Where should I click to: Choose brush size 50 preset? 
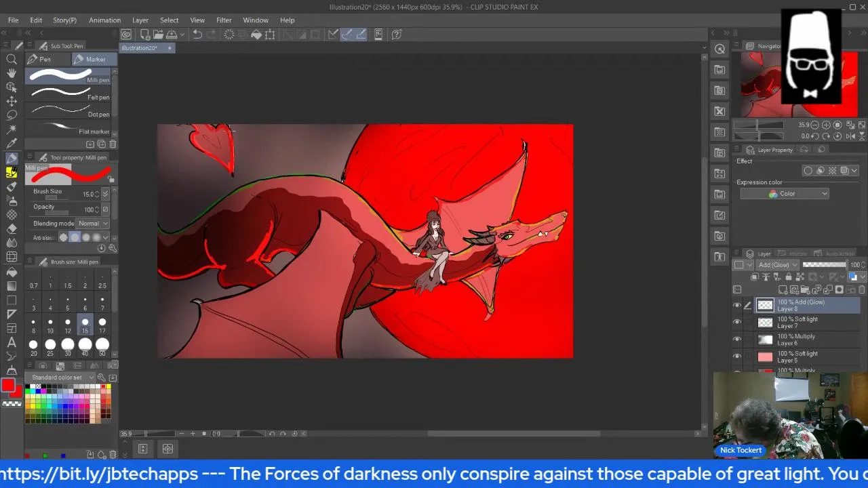102,348
